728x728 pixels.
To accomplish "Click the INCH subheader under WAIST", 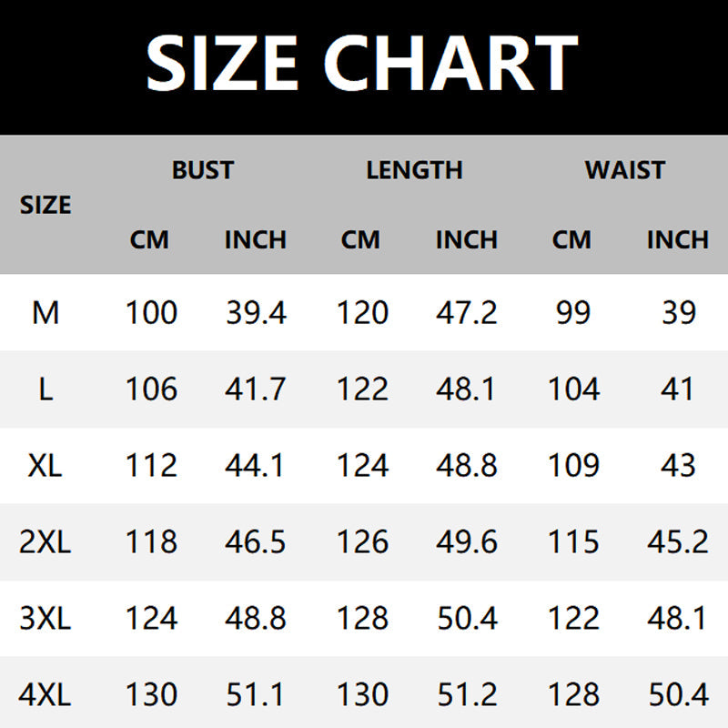I will click(x=678, y=240).
